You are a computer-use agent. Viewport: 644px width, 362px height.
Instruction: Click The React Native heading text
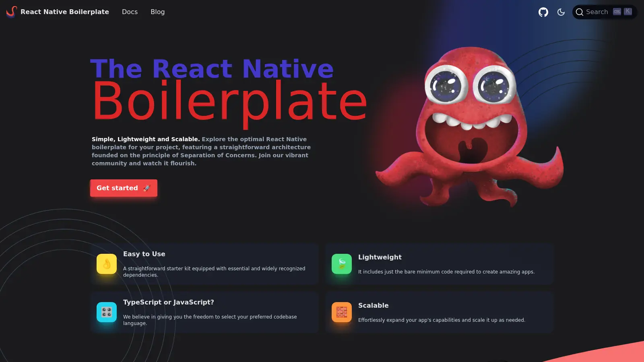click(x=212, y=68)
